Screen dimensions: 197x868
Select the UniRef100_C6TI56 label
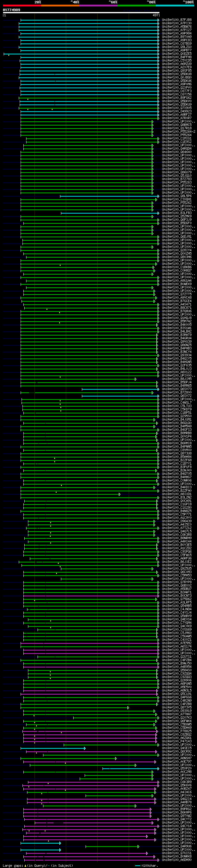click(x=176, y=94)
